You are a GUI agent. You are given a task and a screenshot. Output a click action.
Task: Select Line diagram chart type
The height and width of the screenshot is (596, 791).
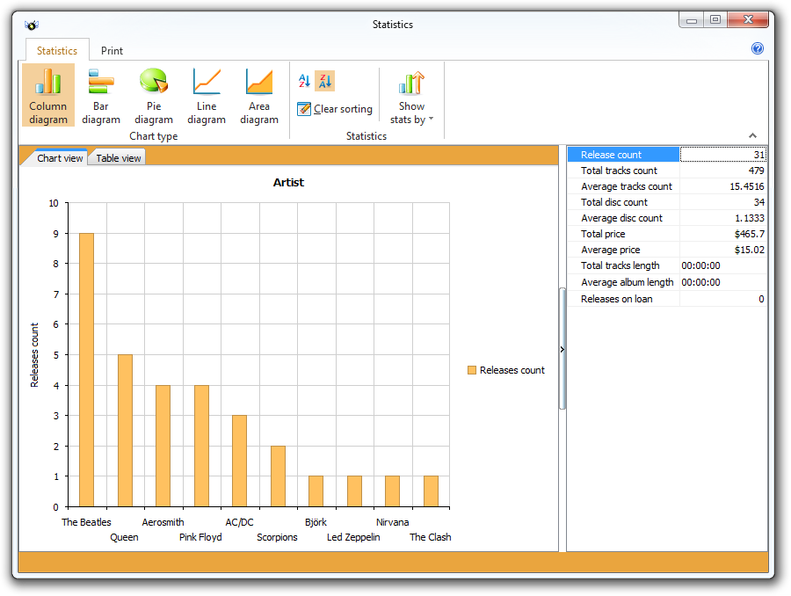(x=206, y=96)
